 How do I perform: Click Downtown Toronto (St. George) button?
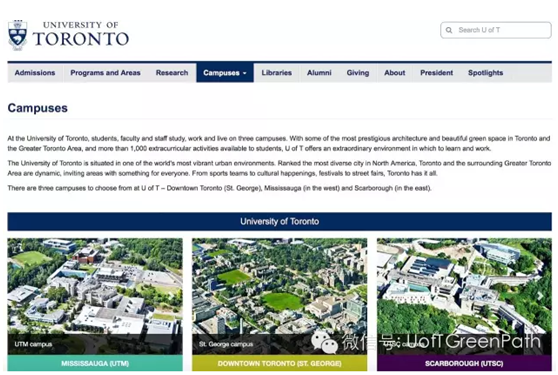[x=279, y=363]
